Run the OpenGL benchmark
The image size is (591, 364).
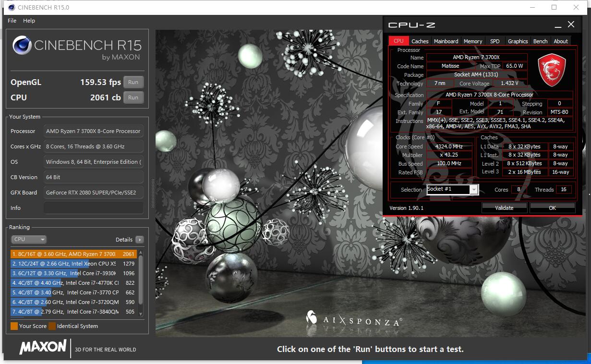133,82
